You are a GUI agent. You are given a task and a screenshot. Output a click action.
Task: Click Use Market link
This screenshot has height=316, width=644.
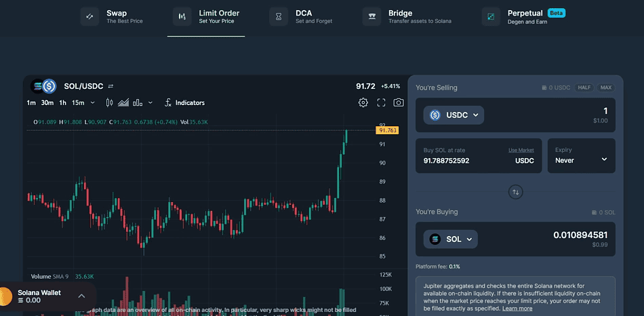(x=521, y=151)
